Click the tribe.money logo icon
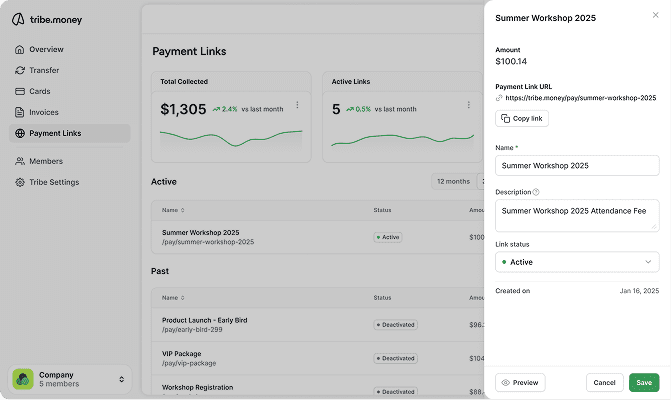This screenshot has width=671, height=400. (19, 20)
